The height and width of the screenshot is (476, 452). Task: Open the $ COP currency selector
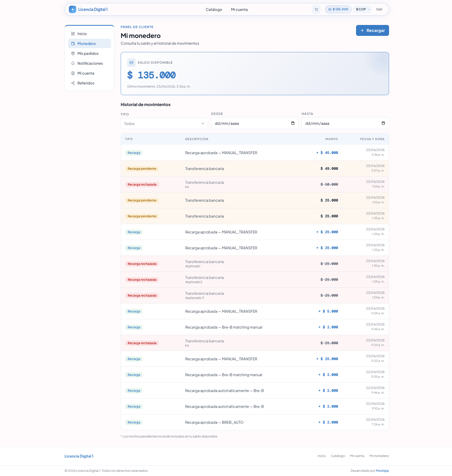pyautogui.click(x=362, y=9)
